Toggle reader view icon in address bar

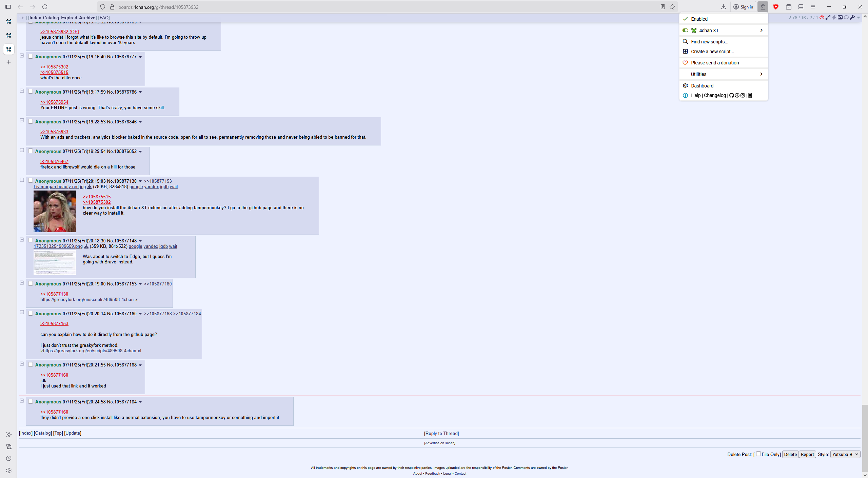(x=663, y=7)
